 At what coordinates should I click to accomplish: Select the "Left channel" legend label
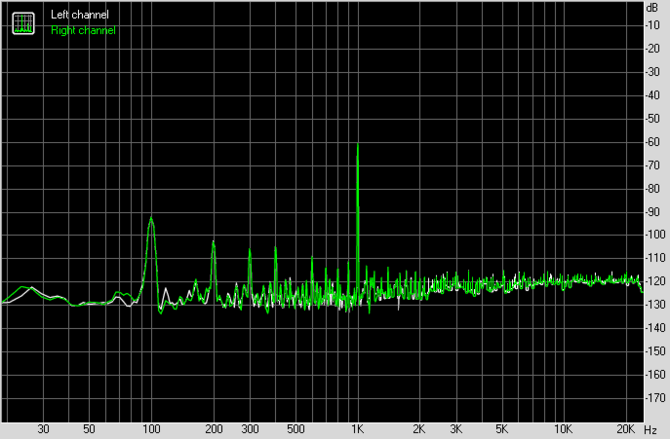pyautogui.click(x=79, y=15)
